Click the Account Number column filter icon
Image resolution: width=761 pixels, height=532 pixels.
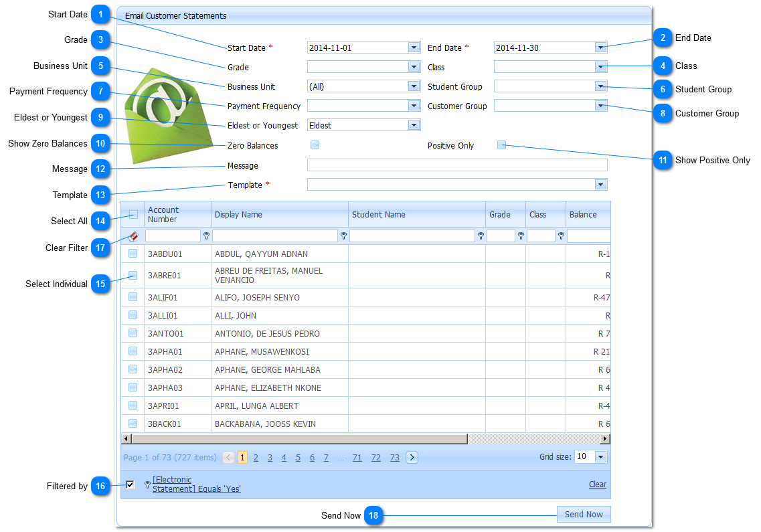(207, 236)
